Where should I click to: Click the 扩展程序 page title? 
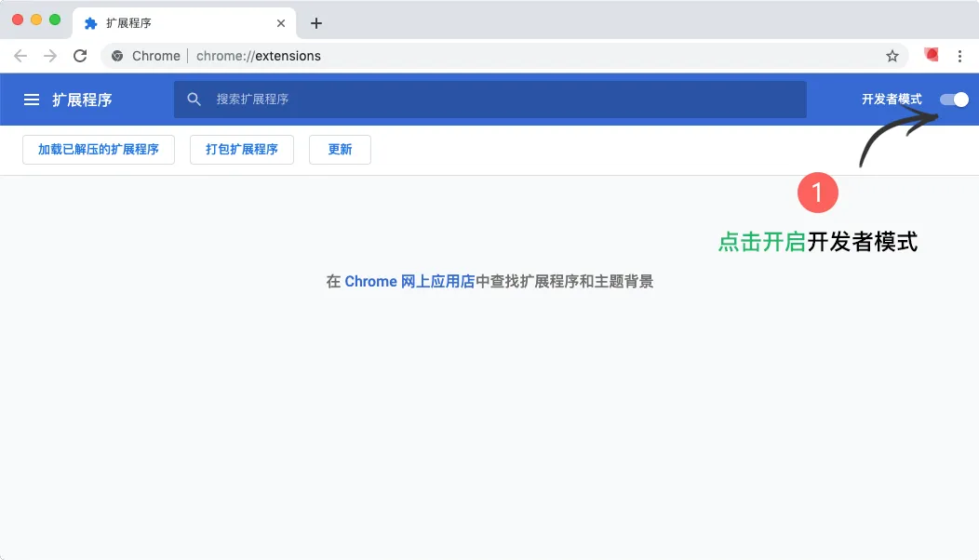tap(82, 100)
